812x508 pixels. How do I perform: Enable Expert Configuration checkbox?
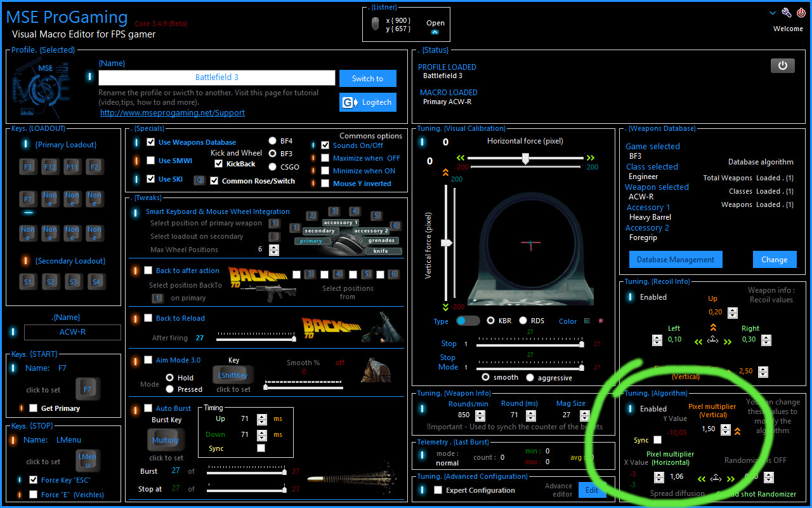pyautogui.click(x=438, y=490)
